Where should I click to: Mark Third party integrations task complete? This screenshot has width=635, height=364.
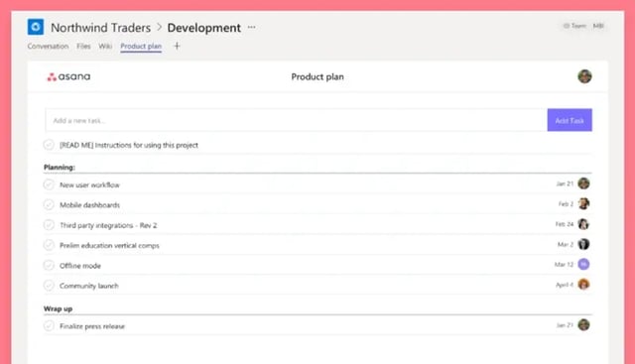pyautogui.click(x=49, y=225)
